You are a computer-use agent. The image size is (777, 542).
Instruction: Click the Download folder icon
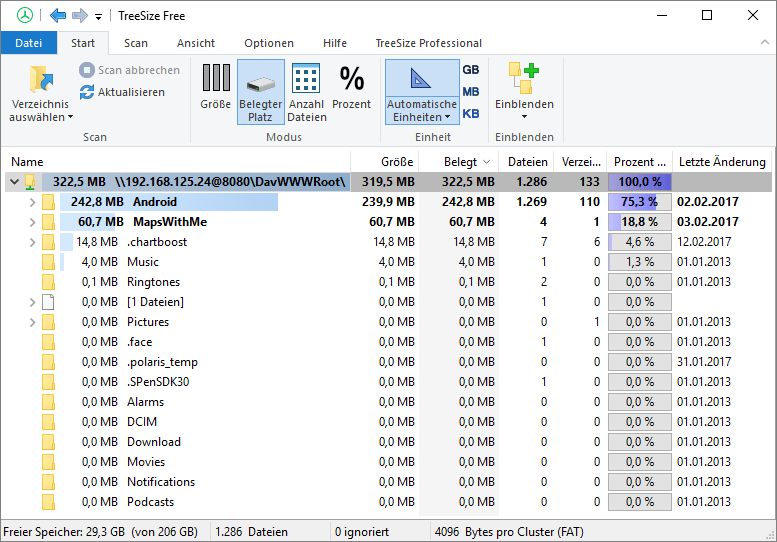(x=48, y=442)
